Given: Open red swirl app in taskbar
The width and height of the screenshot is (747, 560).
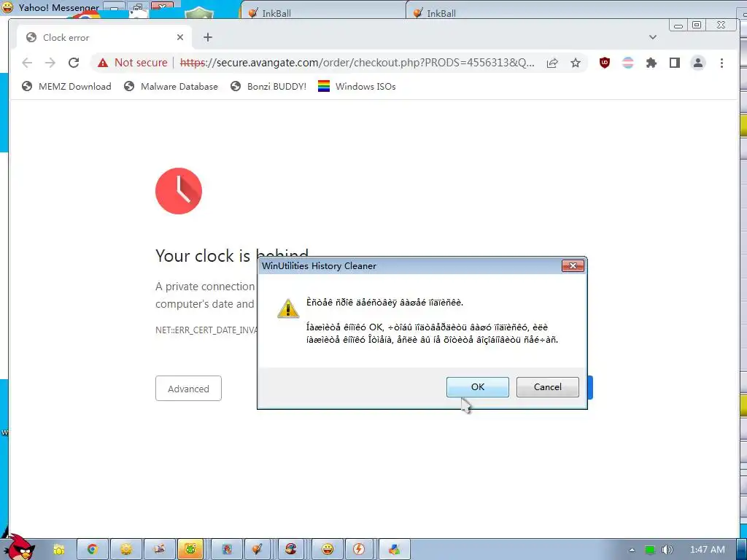Looking at the screenshot, I should tap(290, 550).
